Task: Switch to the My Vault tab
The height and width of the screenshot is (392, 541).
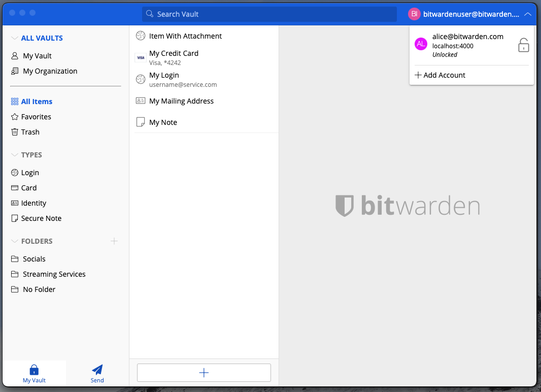Action: [x=33, y=373]
